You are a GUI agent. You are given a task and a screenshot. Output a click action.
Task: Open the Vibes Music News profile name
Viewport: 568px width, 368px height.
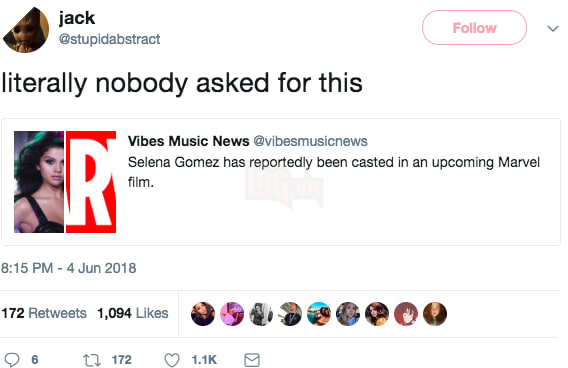point(188,141)
